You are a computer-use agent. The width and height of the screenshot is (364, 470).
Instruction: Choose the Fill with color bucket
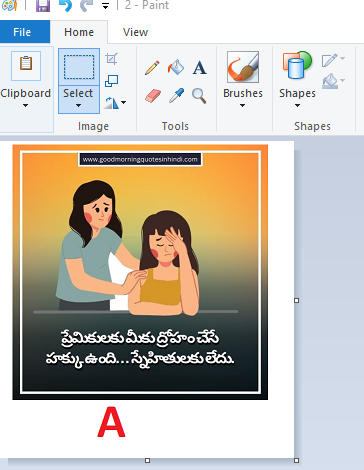[176, 67]
